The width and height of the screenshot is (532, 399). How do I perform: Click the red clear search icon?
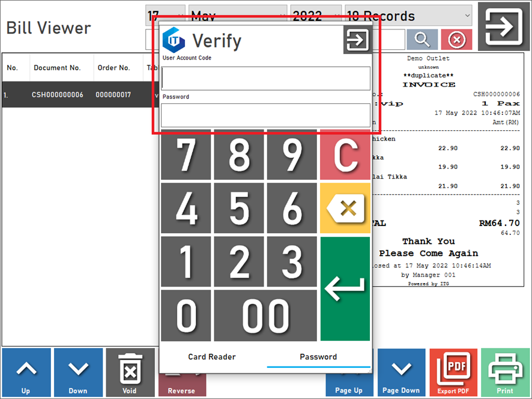pyautogui.click(x=456, y=40)
